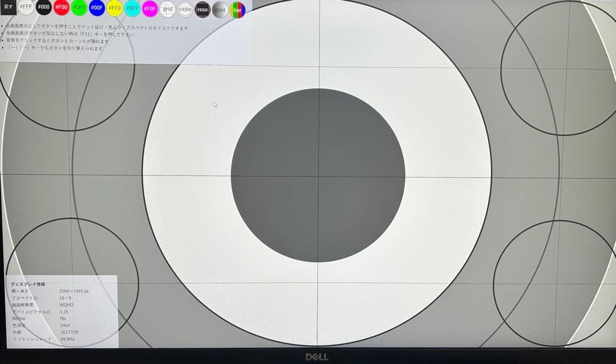Image resolution: width=616 pixels, height=364 pixels.
Task: Switch to the #0FF cyan screen
Action: click(132, 9)
